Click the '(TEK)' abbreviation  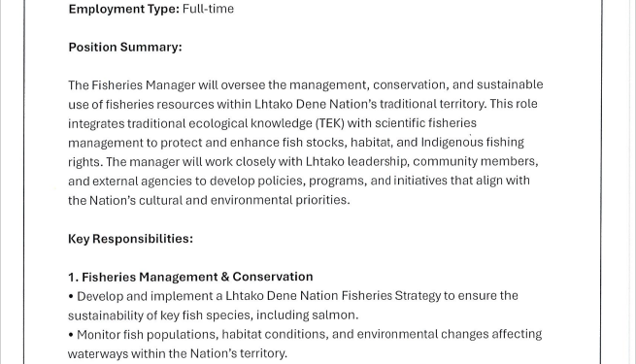(330, 123)
